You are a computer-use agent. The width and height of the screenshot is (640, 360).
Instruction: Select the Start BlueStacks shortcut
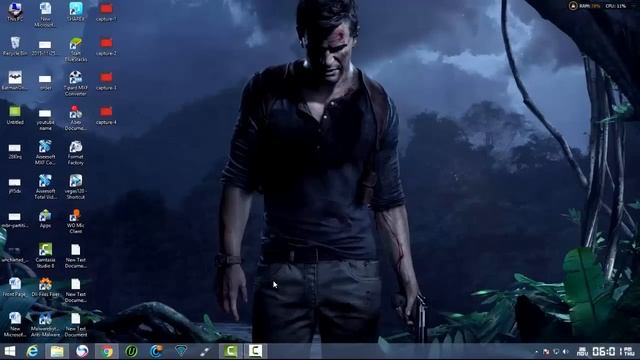point(76,49)
